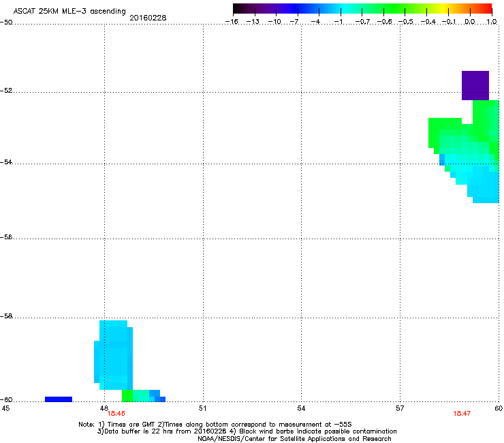Click the title 'ASCAT 25KM MLE-3 ascending'
The image size is (504, 443).
[69, 12]
